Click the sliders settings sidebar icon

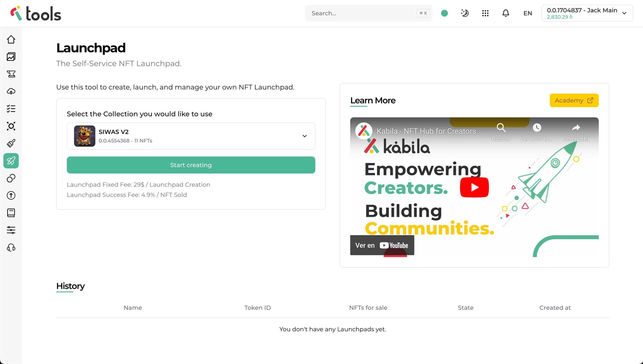coord(11,230)
